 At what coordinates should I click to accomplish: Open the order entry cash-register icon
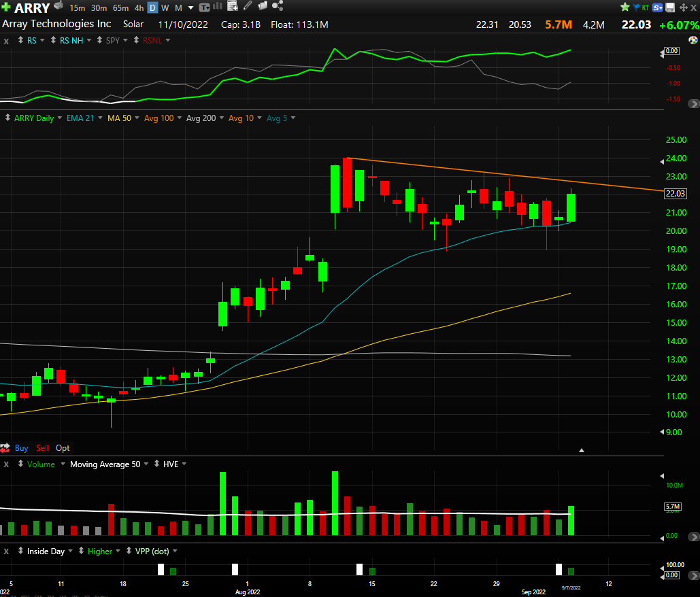(x=59, y=5)
